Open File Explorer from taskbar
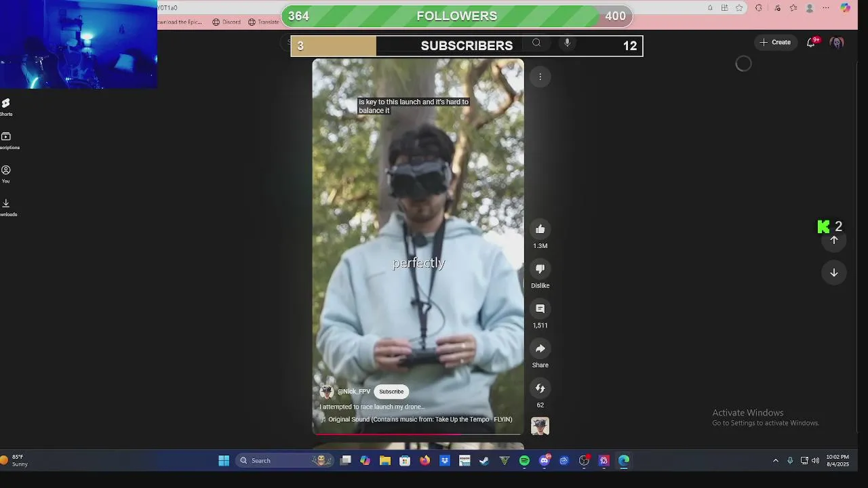This screenshot has height=488, width=868. pyautogui.click(x=385, y=461)
